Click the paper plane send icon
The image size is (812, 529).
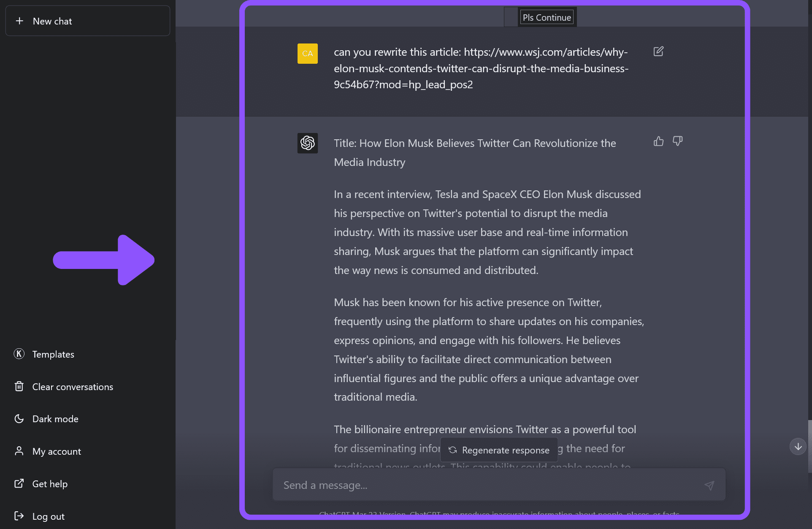coord(709,485)
